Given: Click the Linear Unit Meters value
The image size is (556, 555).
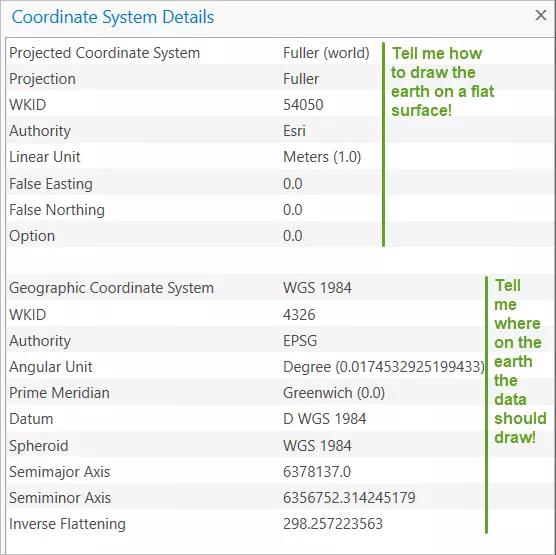Looking at the screenshot, I should 322,157.
